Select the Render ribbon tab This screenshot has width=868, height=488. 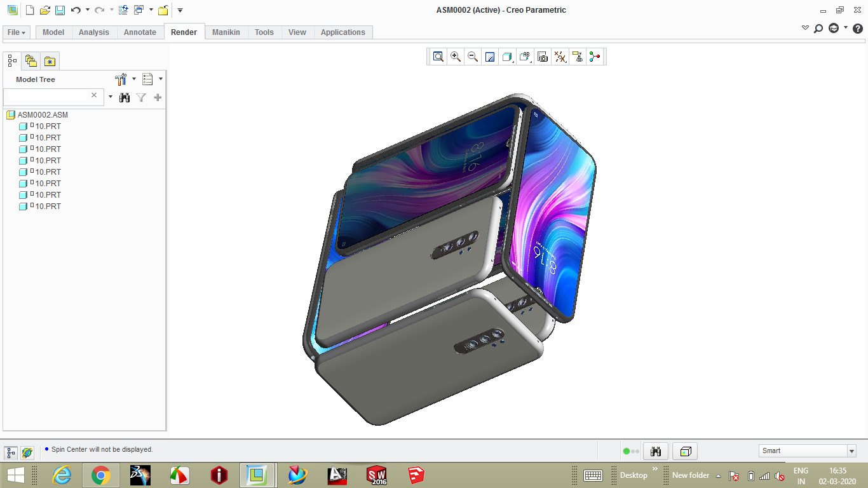[184, 32]
